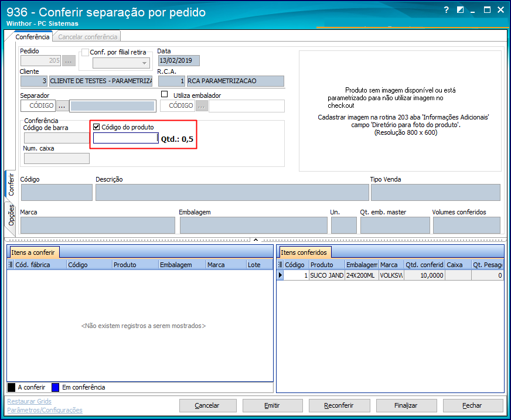This screenshot has width=511, height=420.
Task: Click the Reconferir button
Action: (x=339, y=405)
